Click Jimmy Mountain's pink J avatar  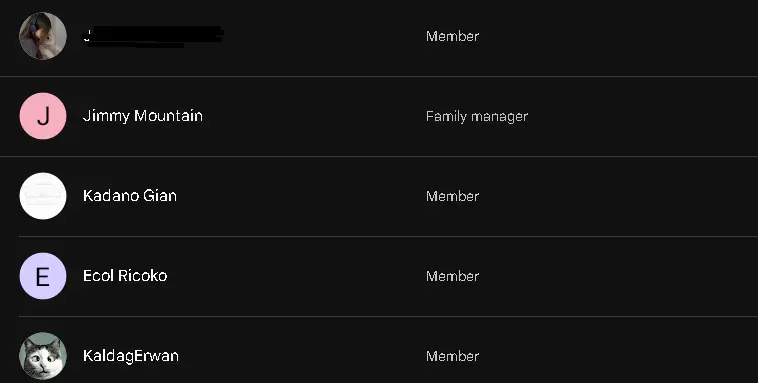click(x=43, y=116)
